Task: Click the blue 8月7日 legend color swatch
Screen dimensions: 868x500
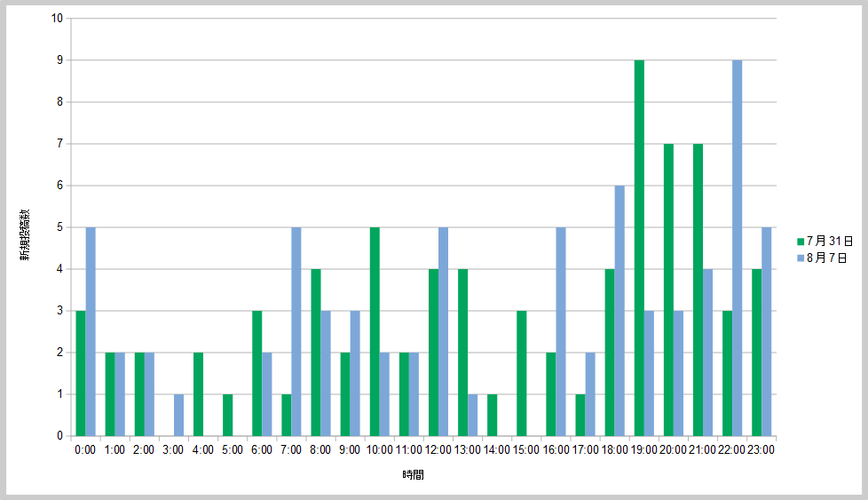Action: click(x=801, y=258)
